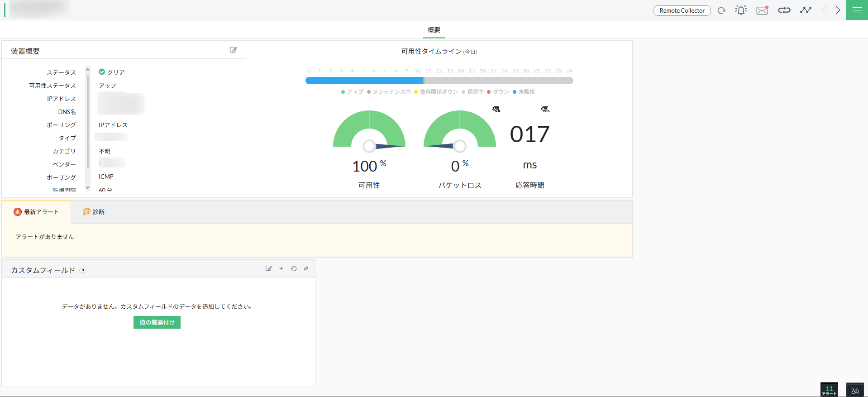Open the graph line-chart icon
Screen dimensions: 868x397
806,10
